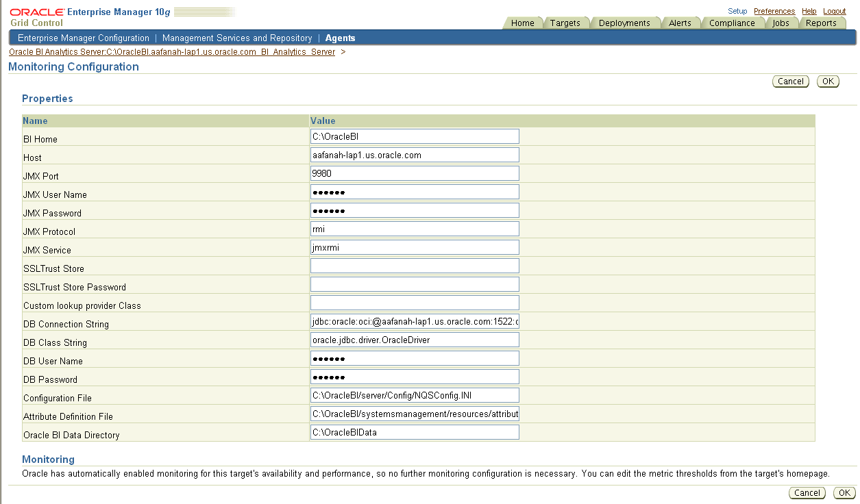The image size is (860, 504).
Task: Focus the Custom lookup provider Class field
Action: pyautogui.click(x=415, y=303)
